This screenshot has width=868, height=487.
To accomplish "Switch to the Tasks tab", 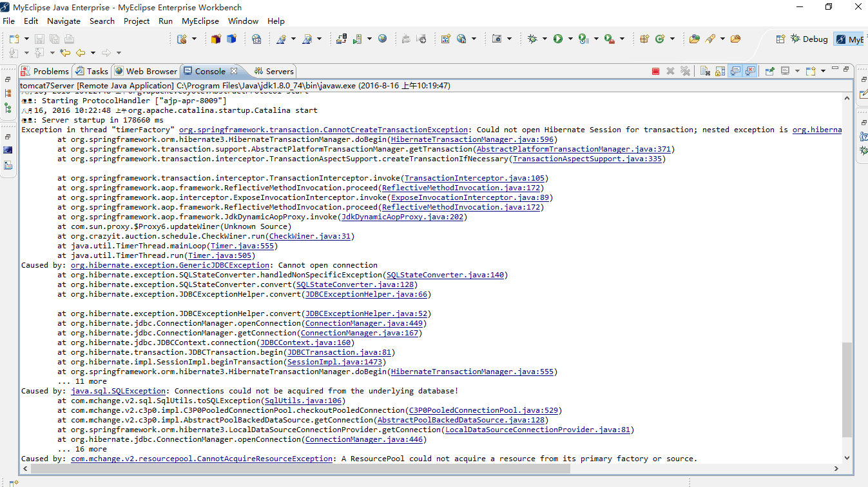I will pyautogui.click(x=92, y=71).
